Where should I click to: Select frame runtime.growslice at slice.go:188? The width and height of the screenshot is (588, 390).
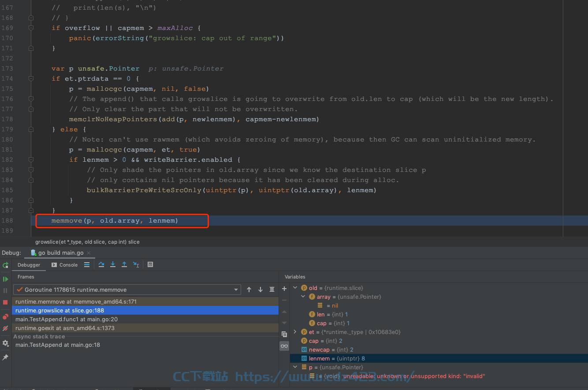point(145,310)
